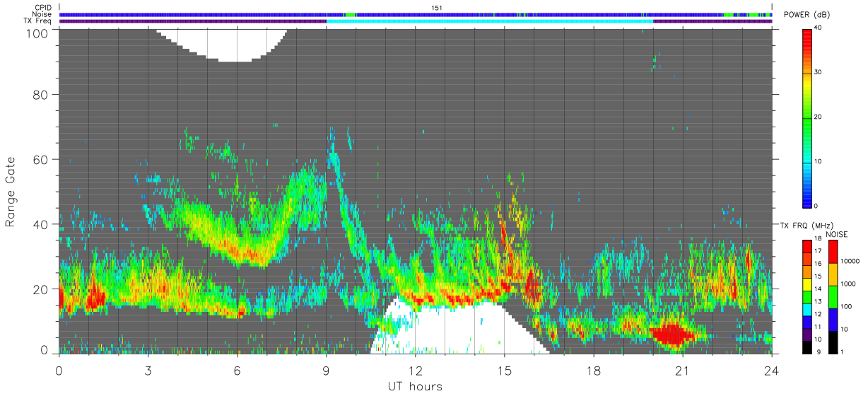The width and height of the screenshot is (868, 401).
Task: Click the 'POWER (dB)' legend title
Action: tap(805, 15)
